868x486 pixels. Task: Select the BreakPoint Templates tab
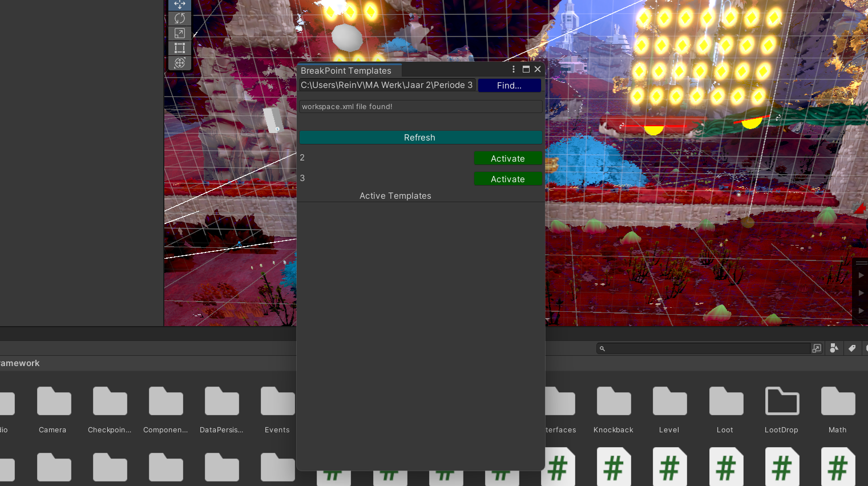346,71
